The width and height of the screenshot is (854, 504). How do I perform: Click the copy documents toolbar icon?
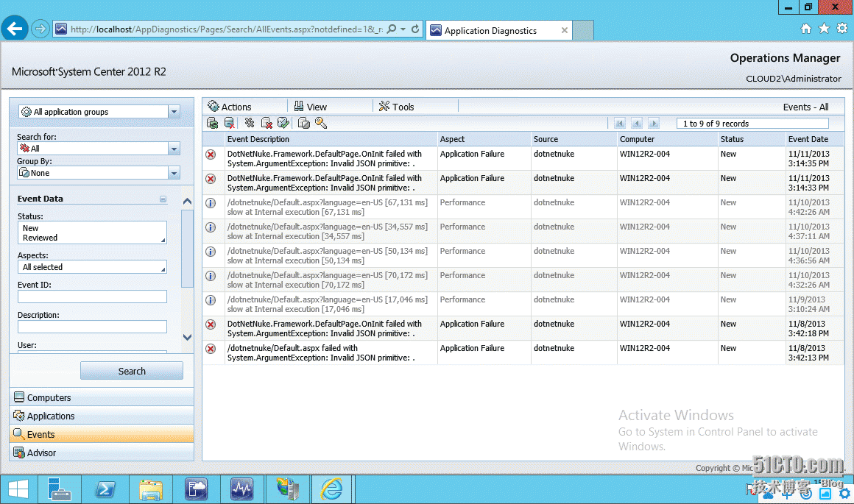pyautogui.click(x=304, y=124)
